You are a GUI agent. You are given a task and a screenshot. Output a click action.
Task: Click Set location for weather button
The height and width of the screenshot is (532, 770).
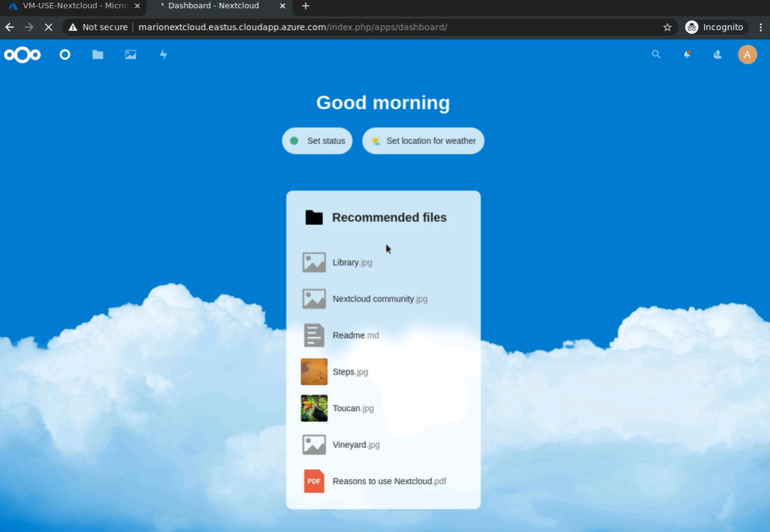(x=423, y=141)
